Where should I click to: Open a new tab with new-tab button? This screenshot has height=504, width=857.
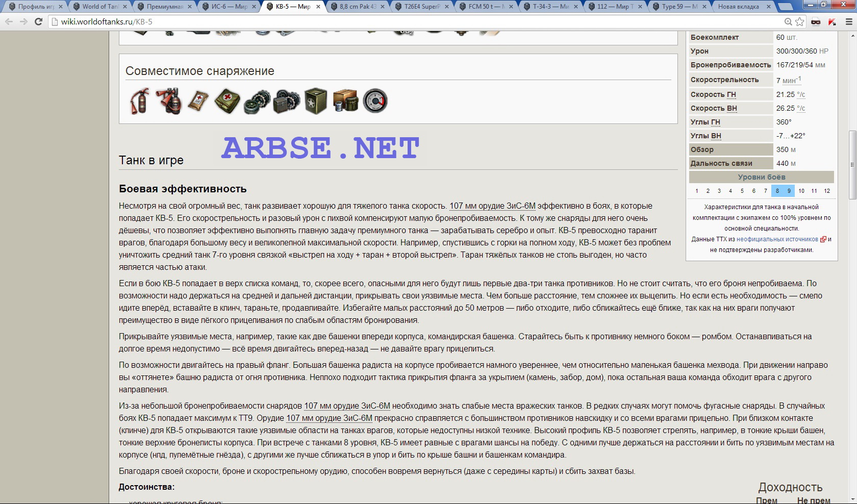pyautogui.click(x=785, y=7)
